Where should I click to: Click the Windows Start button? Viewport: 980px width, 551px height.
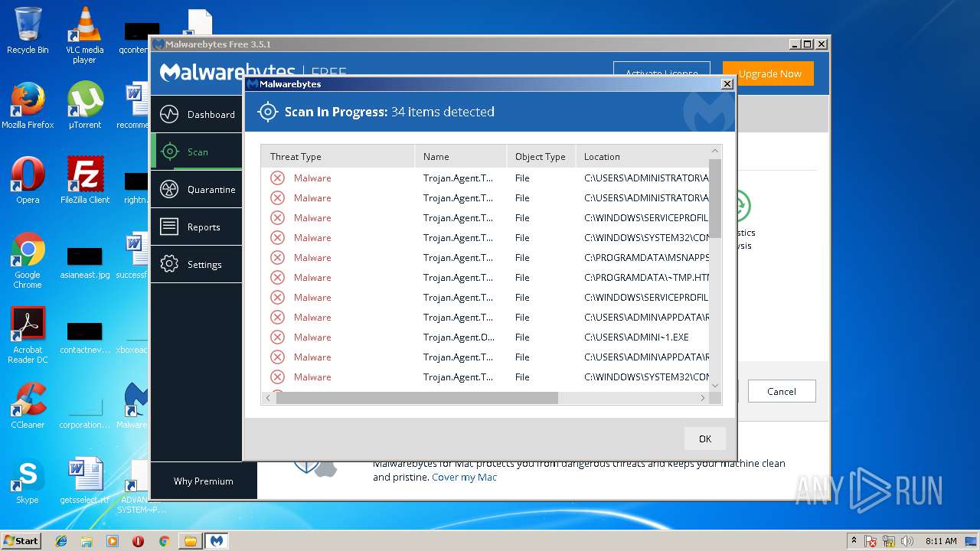pos(21,540)
